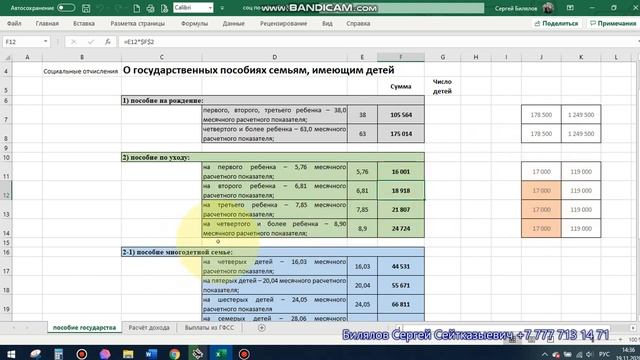The height and width of the screenshot is (360, 640).
Task: Click the Print preview icon in quick access toolbar
Action: click(150, 8)
